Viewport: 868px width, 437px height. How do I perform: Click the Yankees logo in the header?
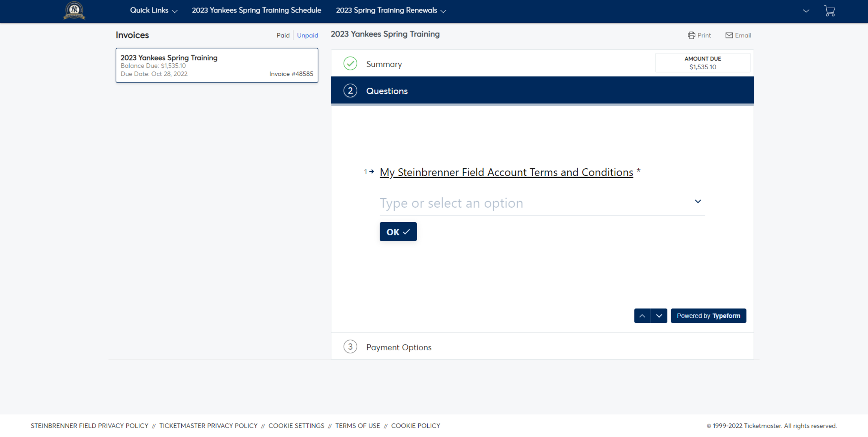(74, 11)
